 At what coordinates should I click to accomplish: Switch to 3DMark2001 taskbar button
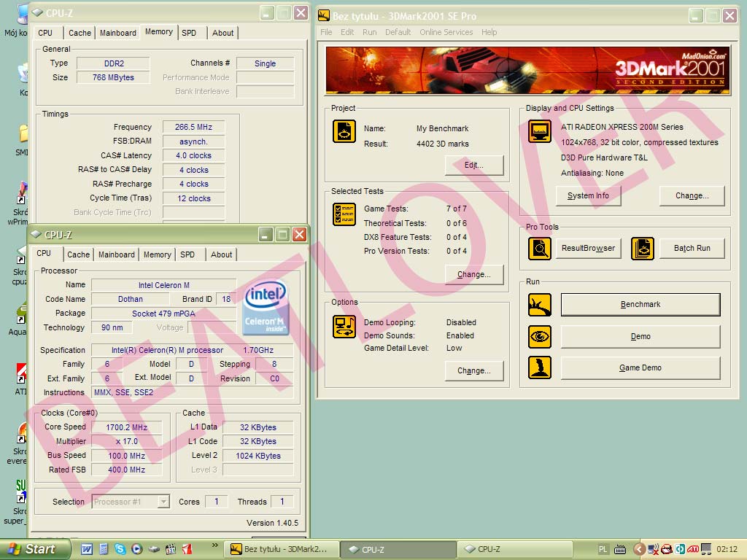(282, 550)
